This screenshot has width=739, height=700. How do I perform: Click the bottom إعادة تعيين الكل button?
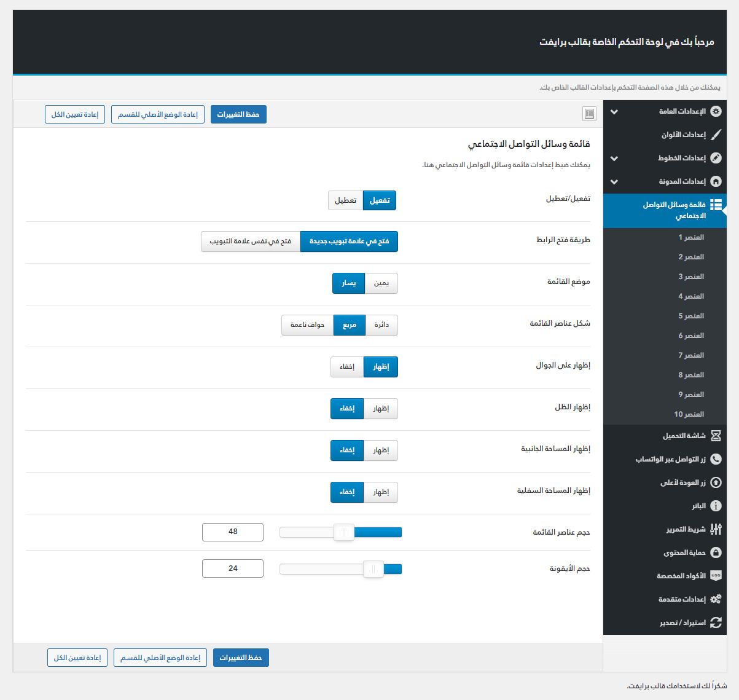77,658
